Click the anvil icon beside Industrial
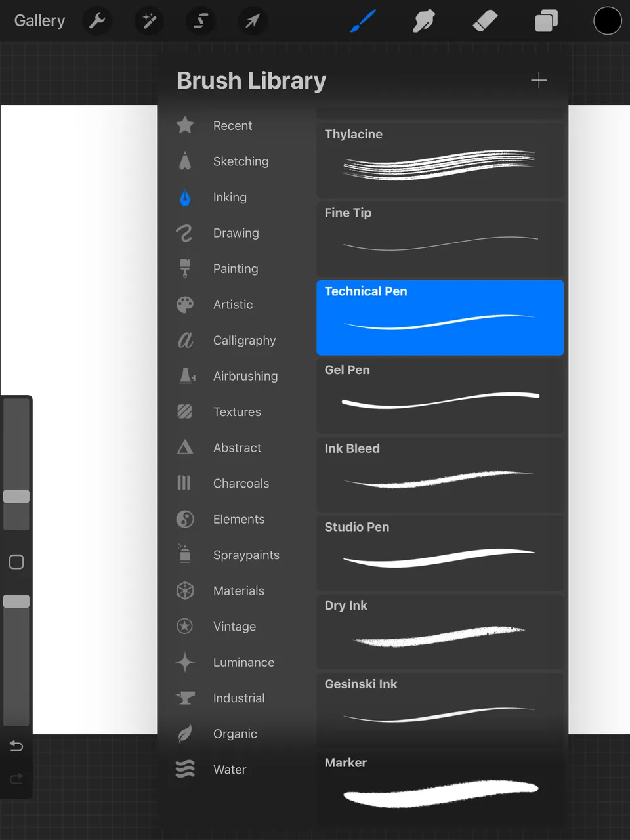The image size is (630, 840). (186, 698)
